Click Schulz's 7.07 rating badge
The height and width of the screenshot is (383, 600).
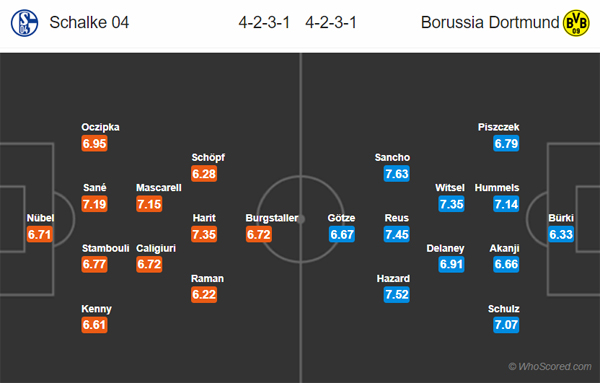(506, 325)
